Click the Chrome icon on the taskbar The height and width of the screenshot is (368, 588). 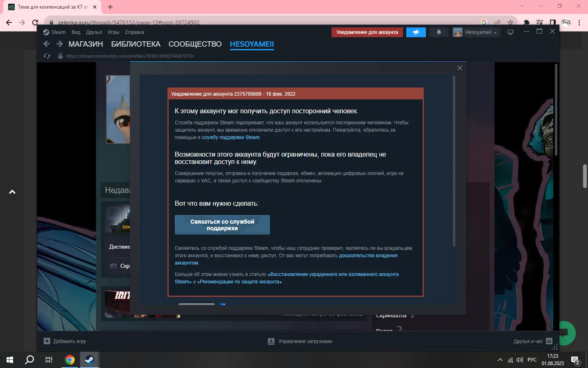[70, 360]
